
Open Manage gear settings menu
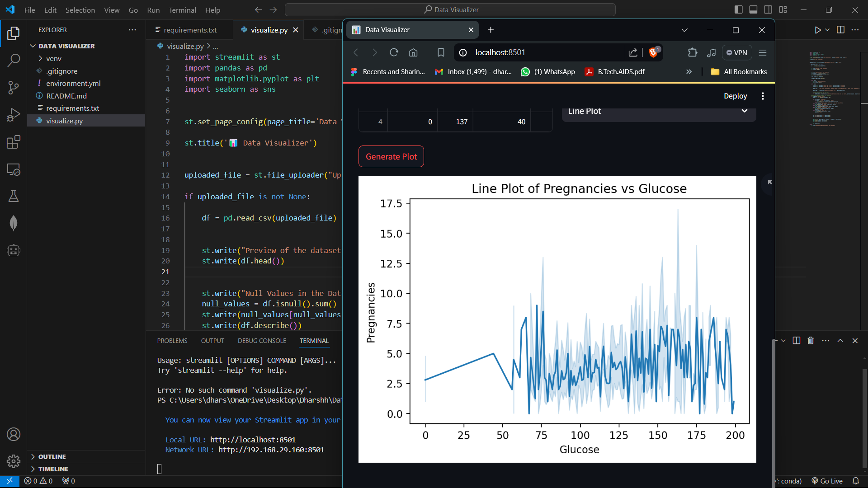(14, 461)
